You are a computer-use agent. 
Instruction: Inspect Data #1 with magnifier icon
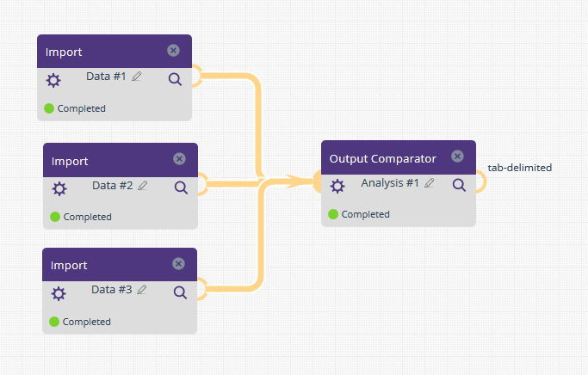[175, 79]
